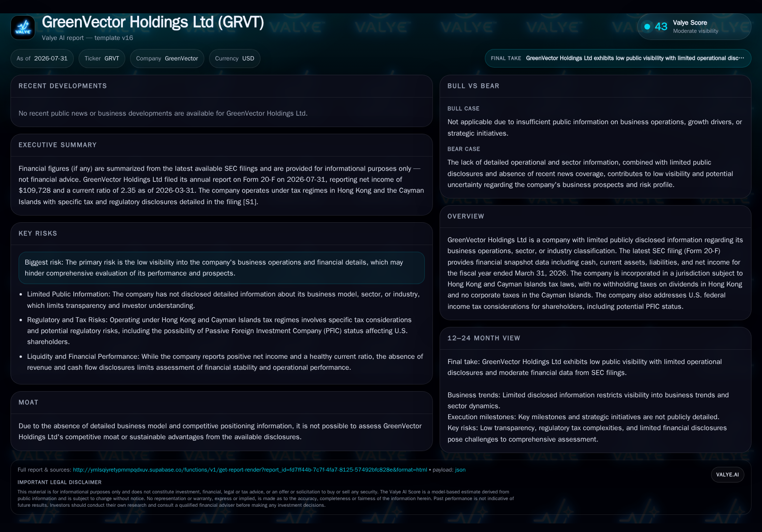Click the VALYE.AI badge in the footer
Image resolution: width=762 pixels, height=532 pixels.
727,474
